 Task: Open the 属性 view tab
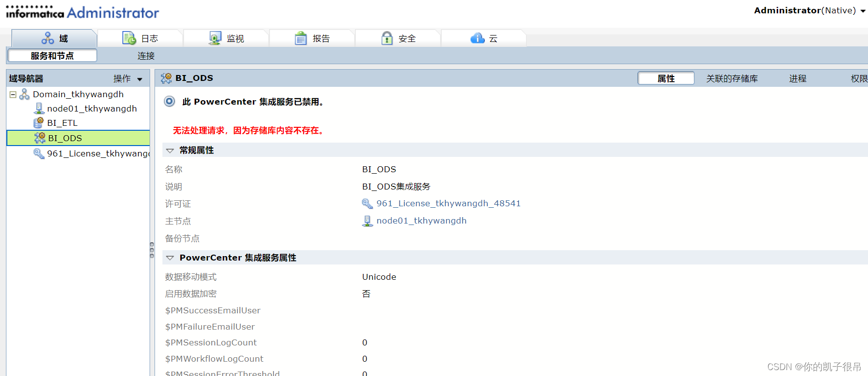(x=666, y=78)
